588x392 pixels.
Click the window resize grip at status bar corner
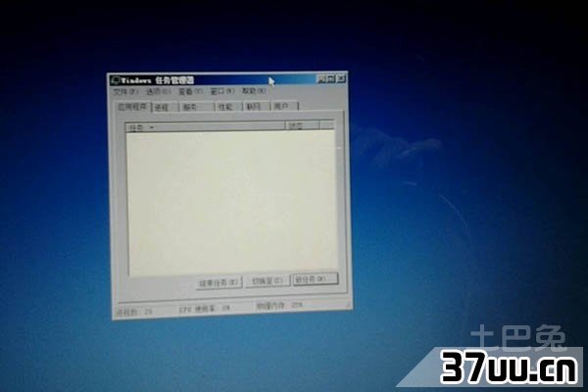click(x=348, y=305)
